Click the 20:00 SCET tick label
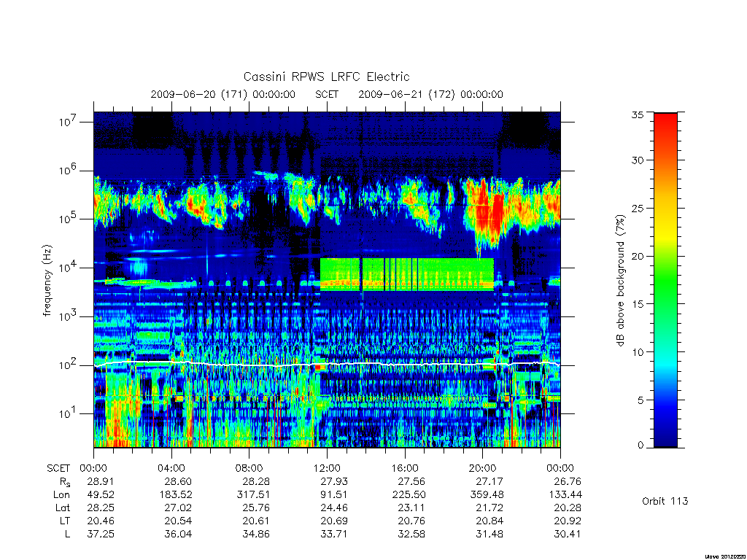This screenshot has height=560, width=747. click(483, 468)
